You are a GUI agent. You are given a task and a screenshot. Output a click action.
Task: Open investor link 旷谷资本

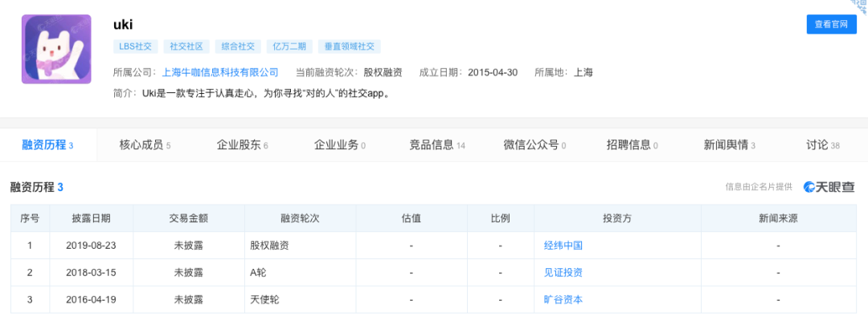click(x=563, y=300)
